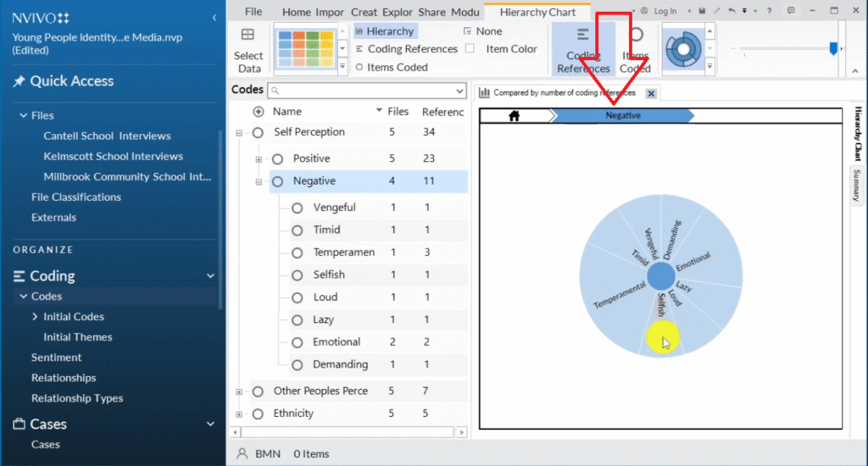Expand the Positive code node

tap(259, 159)
